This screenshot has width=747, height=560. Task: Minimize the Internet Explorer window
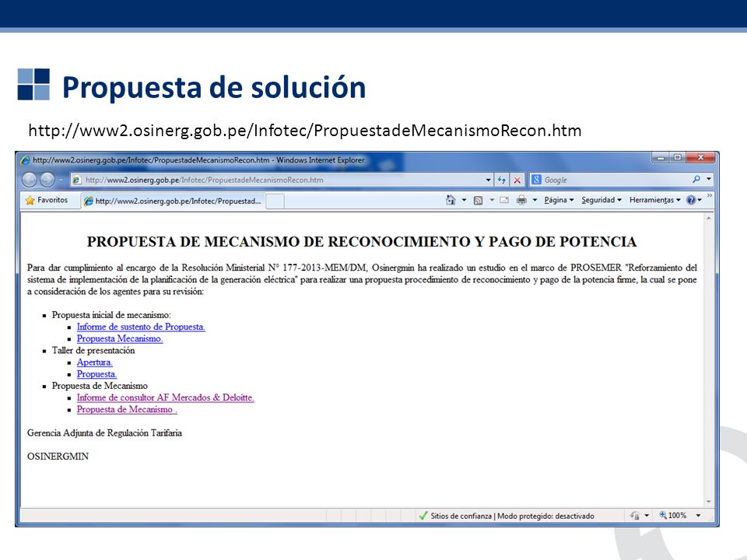click(x=661, y=157)
